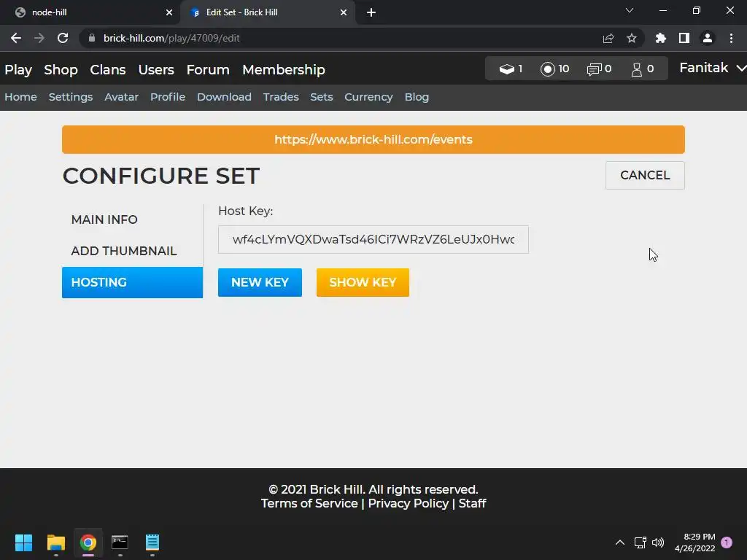Go to the Profile sub-navigation link
This screenshot has width=747, height=560.
coord(168,97)
